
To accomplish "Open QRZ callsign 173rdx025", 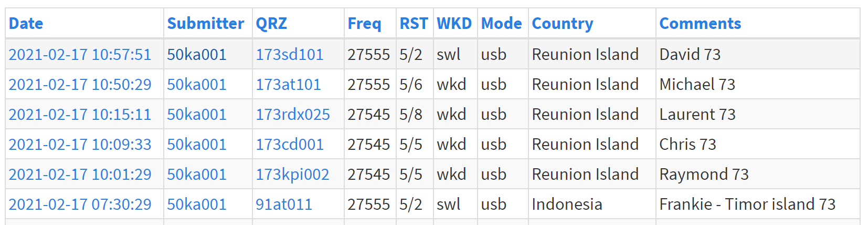I will click(293, 115).
